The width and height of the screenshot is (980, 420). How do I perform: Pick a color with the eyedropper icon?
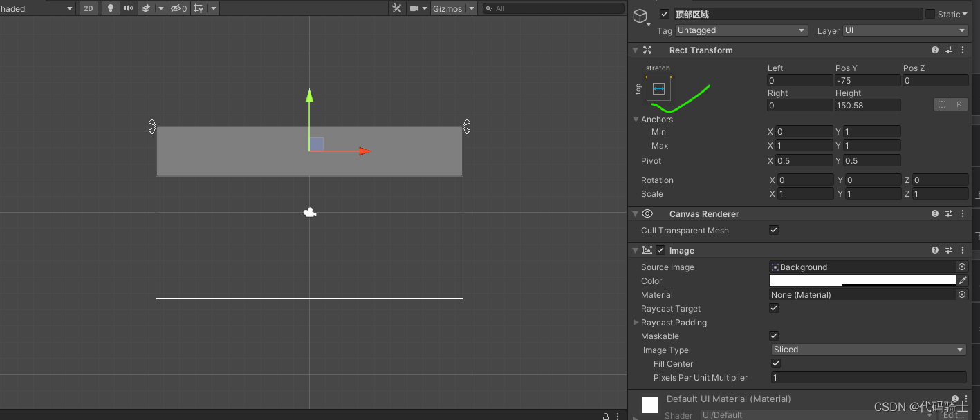[x=962, y=280]
